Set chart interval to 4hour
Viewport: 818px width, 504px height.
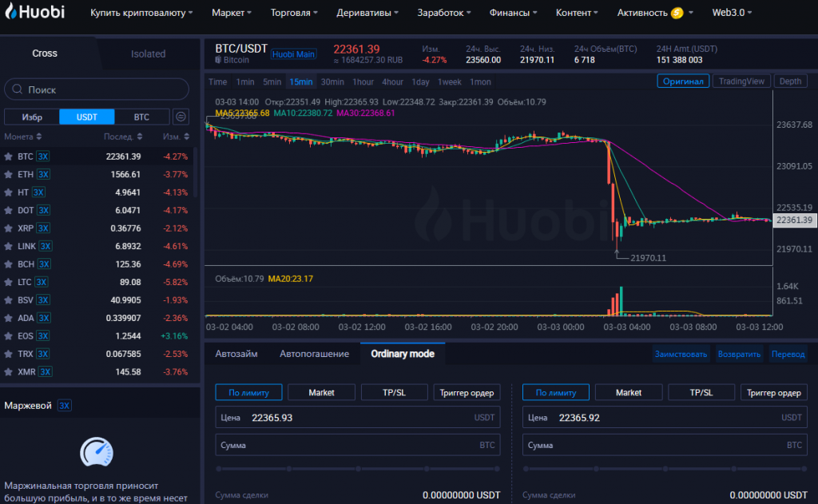(392, 82)
